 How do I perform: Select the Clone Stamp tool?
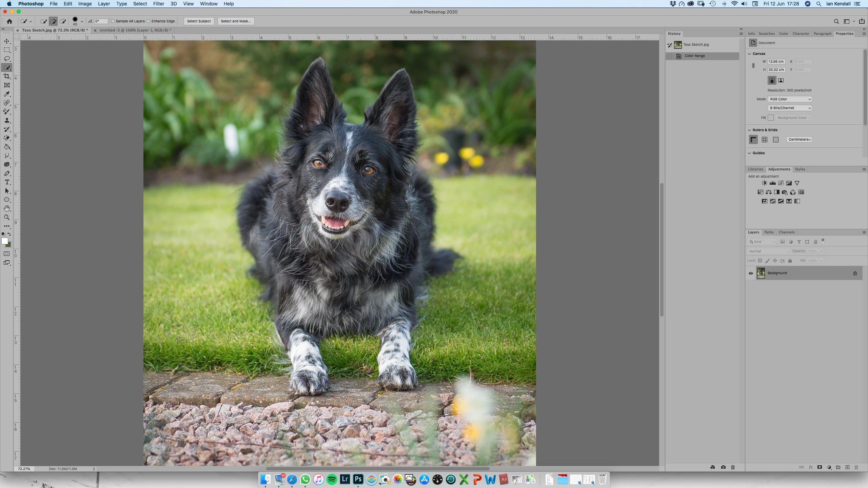pyautogui.click(x=7, y=120)
